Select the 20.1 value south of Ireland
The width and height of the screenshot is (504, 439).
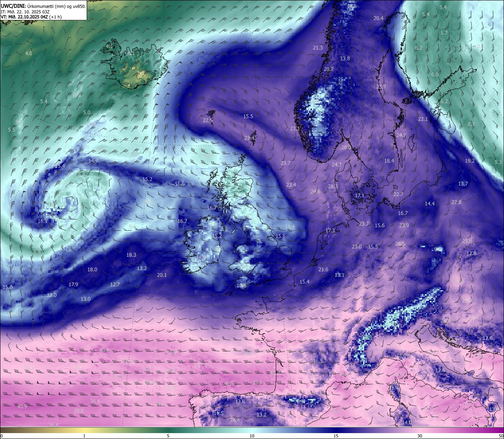click(x=162, y=275)
